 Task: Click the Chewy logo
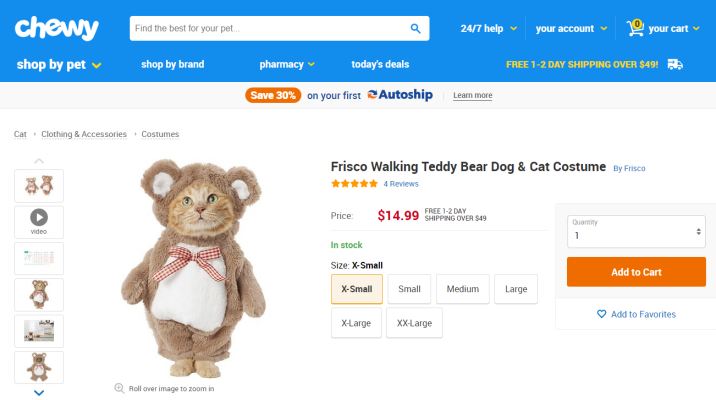pos(57,28)
